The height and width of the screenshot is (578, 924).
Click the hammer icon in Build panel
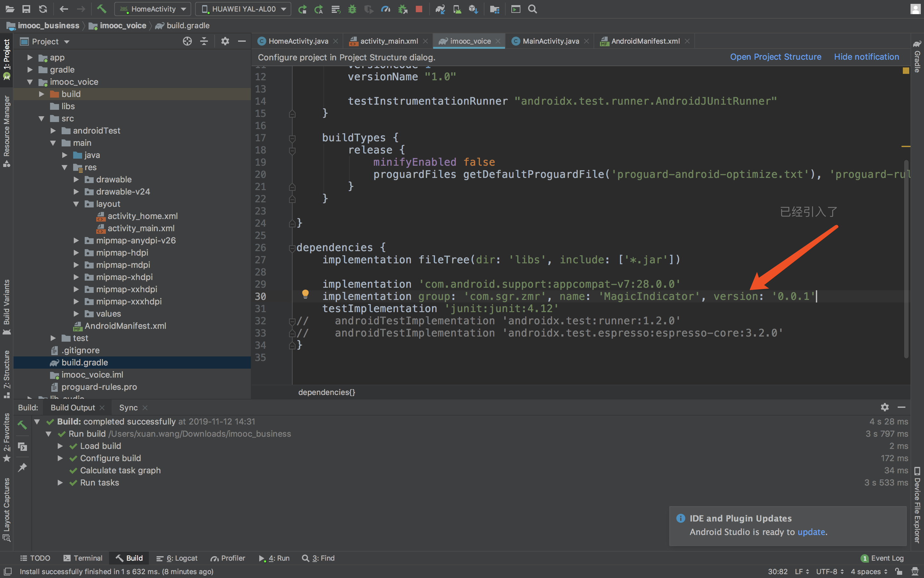click(x=22, y=425)
